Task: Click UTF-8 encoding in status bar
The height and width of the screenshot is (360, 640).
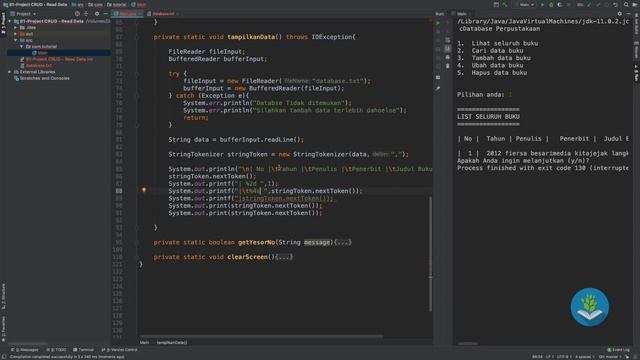Action: pos(563,357)
